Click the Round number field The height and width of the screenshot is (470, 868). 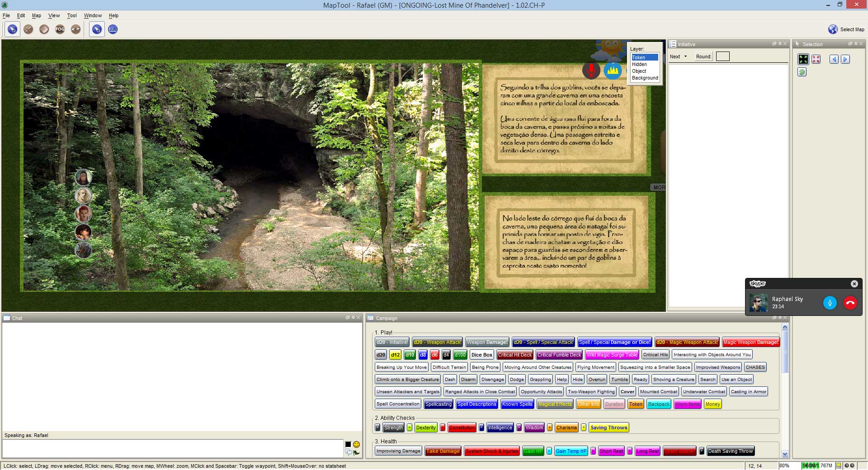[723, 56]
